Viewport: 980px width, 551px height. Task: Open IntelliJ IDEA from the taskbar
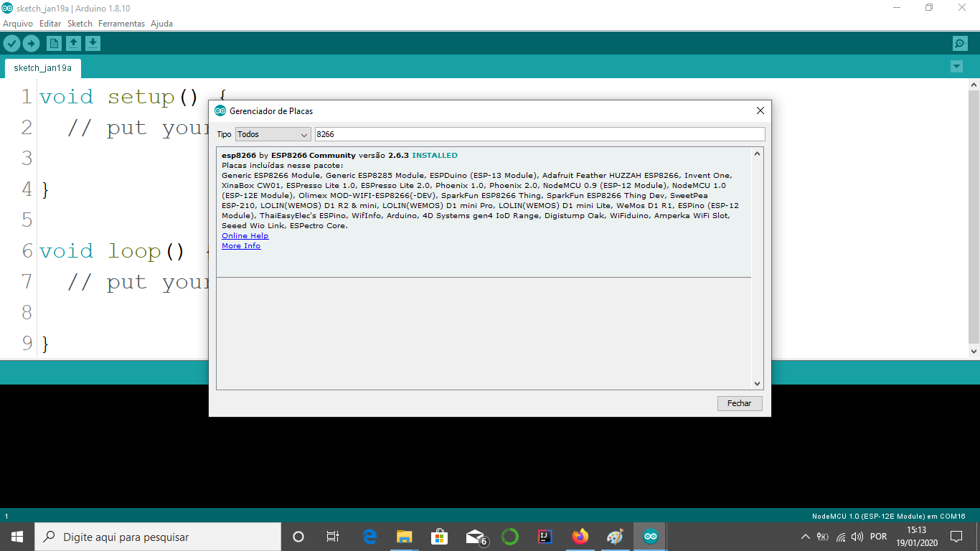pos(545,537)
